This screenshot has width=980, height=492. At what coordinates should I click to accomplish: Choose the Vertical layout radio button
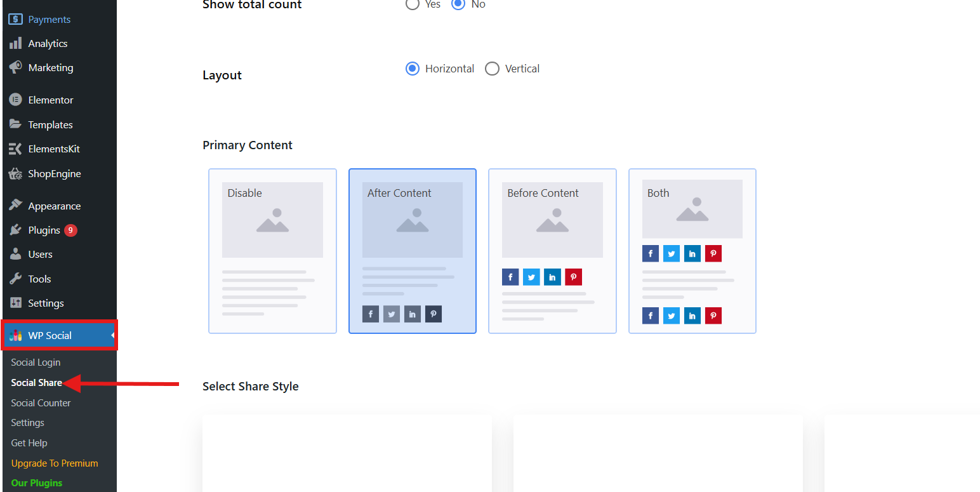492,69
